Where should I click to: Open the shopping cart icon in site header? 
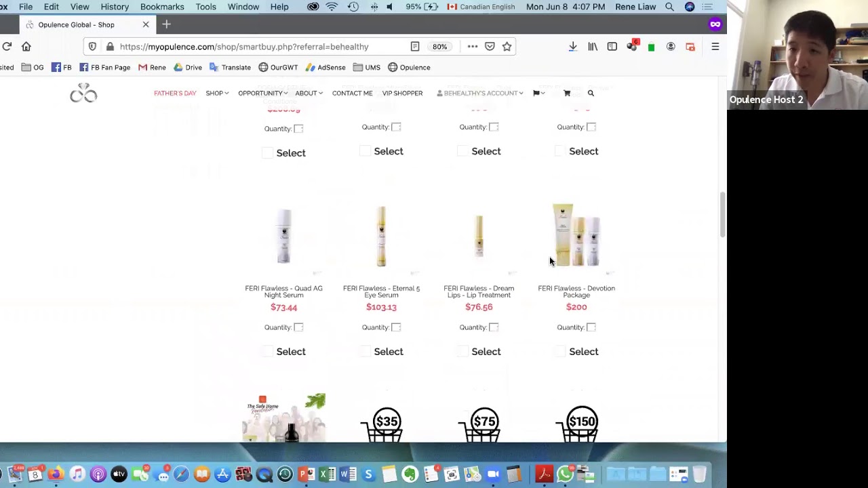click(x=567, y=93)
